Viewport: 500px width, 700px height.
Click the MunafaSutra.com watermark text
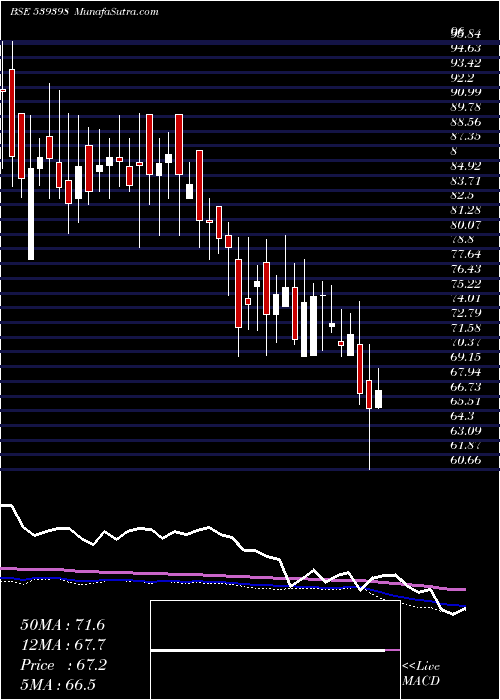[117, 12]
